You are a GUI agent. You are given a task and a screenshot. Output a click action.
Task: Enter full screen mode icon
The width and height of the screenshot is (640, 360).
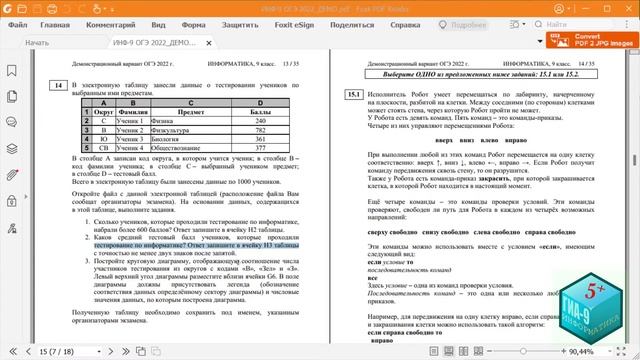621,351
